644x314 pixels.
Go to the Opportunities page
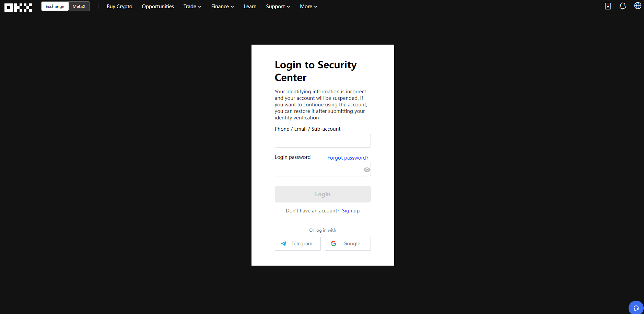[158, 7]
